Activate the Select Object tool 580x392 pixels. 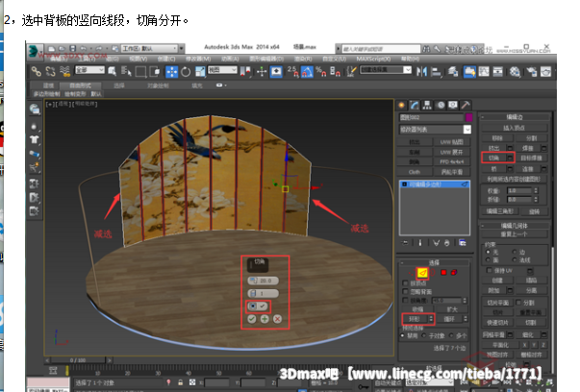pyautogui.click(x=113, y=71)
